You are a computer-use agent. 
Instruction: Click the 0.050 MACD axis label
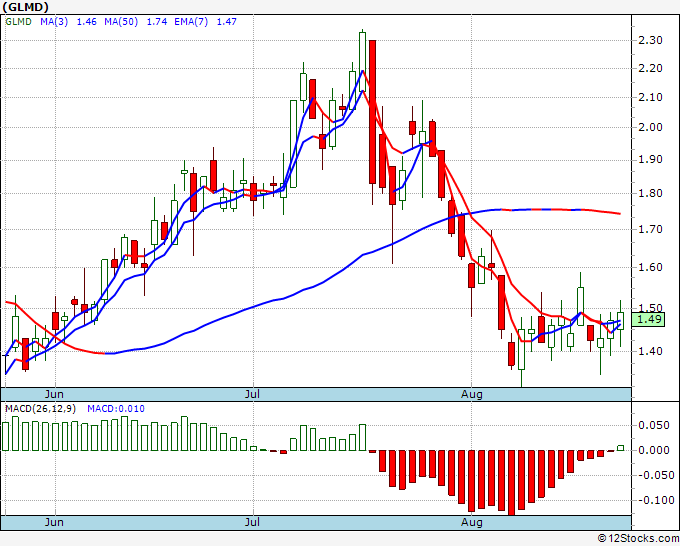654,425
